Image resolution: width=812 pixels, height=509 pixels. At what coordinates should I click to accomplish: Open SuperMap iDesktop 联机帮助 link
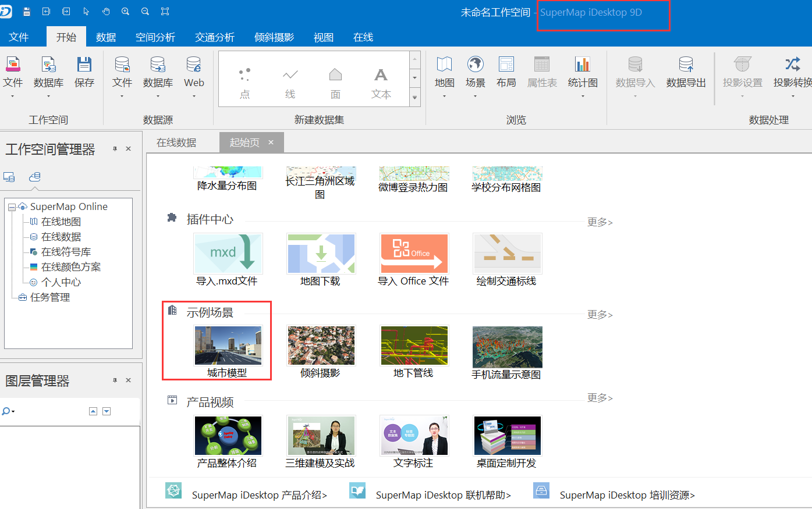pyautogui.click(x=444, y=495)
